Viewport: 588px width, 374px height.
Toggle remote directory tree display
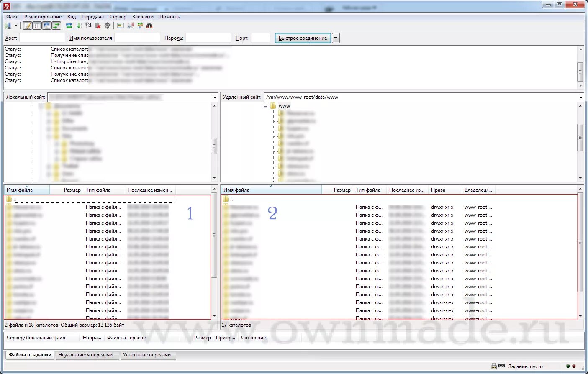pos(46,26)
